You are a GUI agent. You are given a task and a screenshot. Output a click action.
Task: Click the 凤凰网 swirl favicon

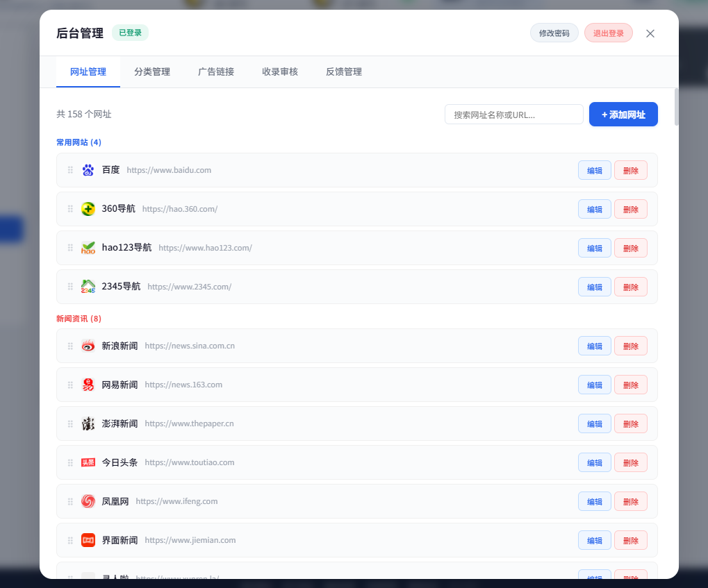pos(88,501)
